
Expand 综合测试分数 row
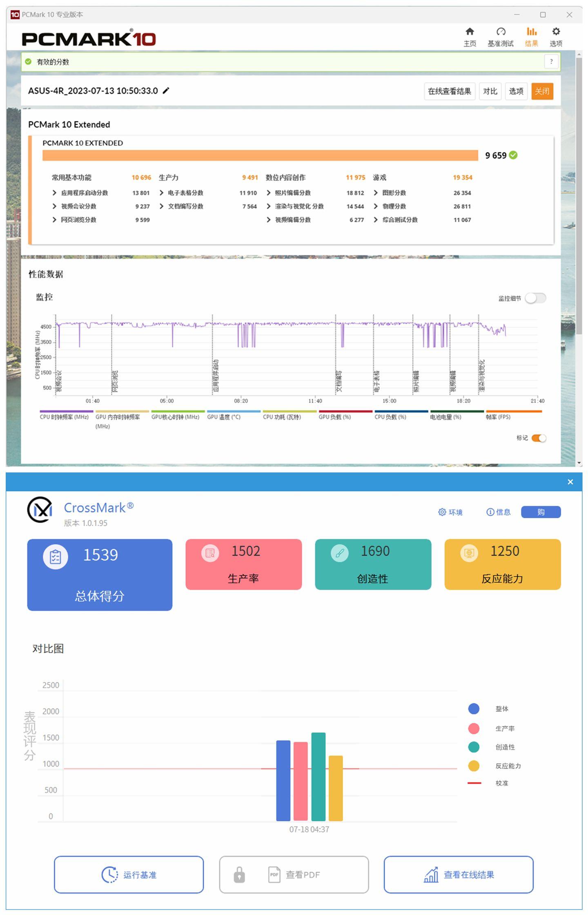point(376,220)
